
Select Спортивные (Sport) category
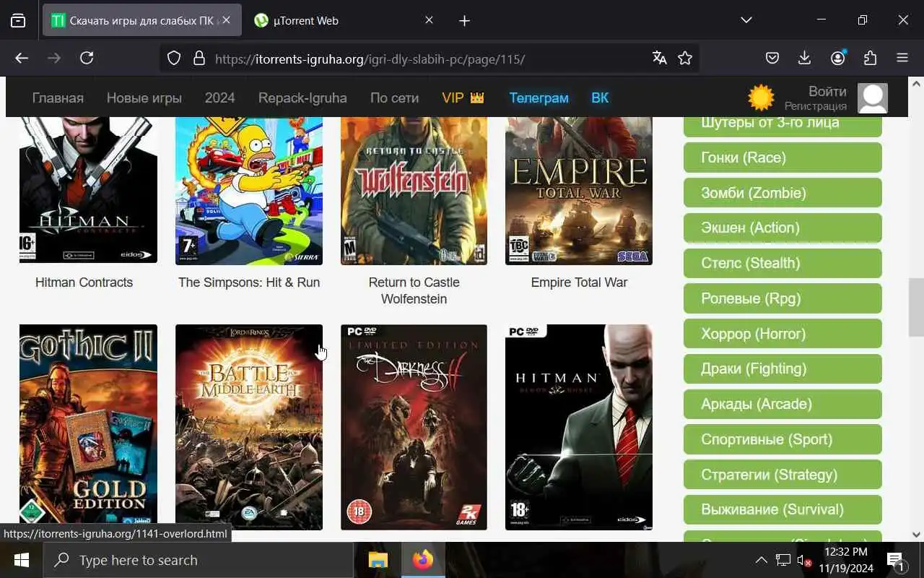pos(783,439)
